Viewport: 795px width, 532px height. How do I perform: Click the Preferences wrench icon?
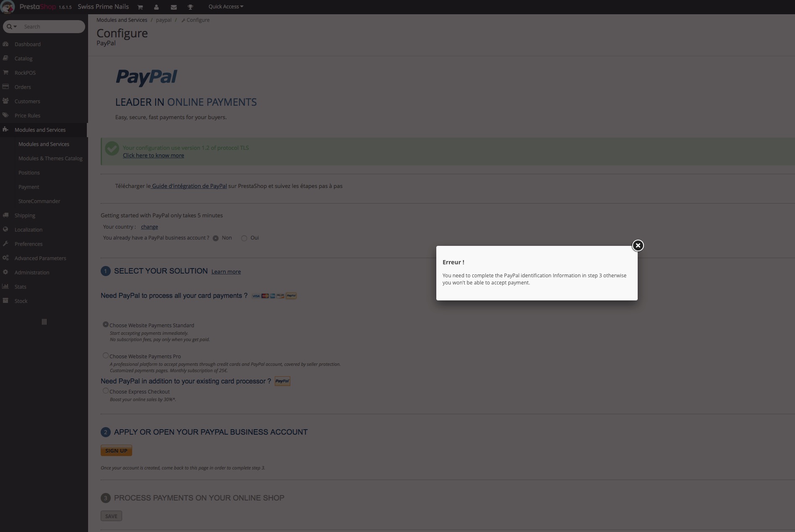point(5,244)
